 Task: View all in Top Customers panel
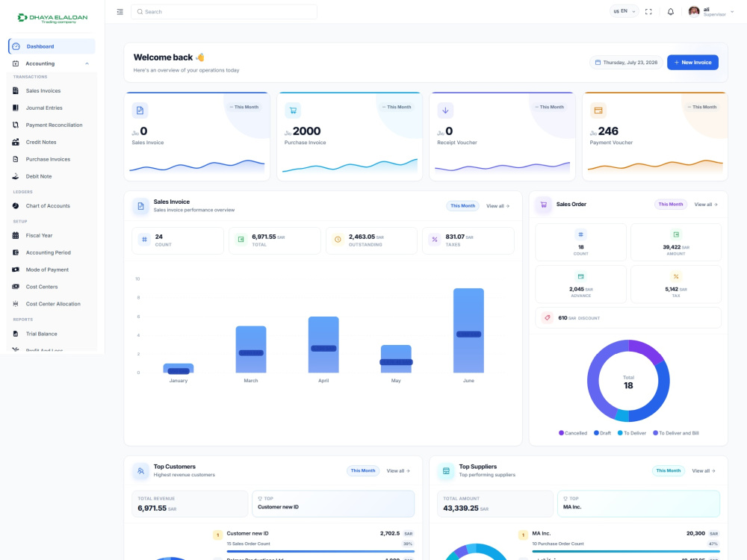pyautogui.click(x=398, y=470)
